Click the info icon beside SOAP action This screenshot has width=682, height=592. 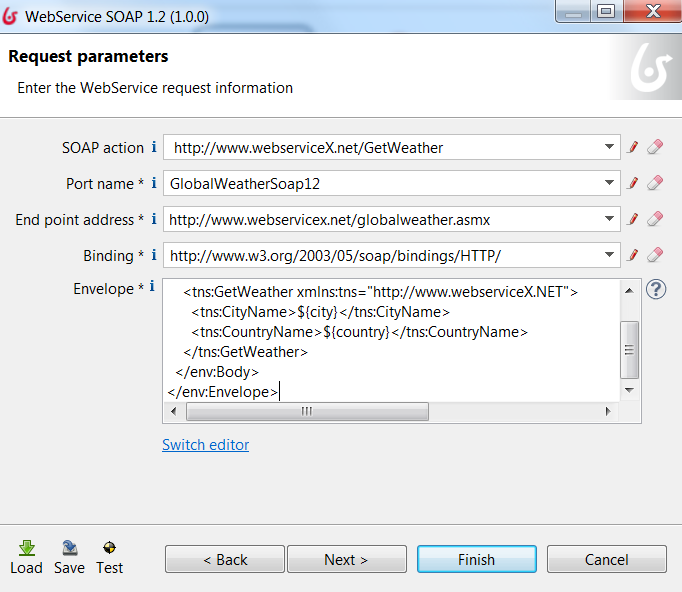[x=154, y=147]
